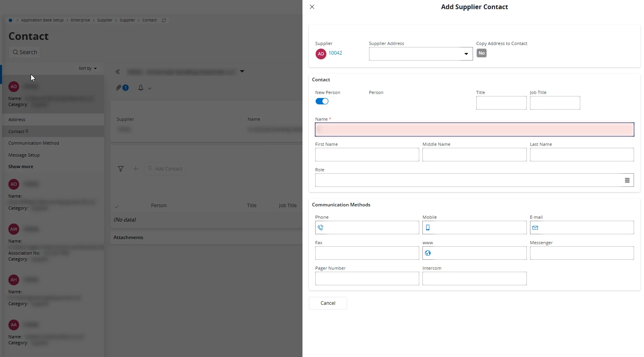Click the filter funnel icon
Screen dimensions: 644x357
point(121,169)
